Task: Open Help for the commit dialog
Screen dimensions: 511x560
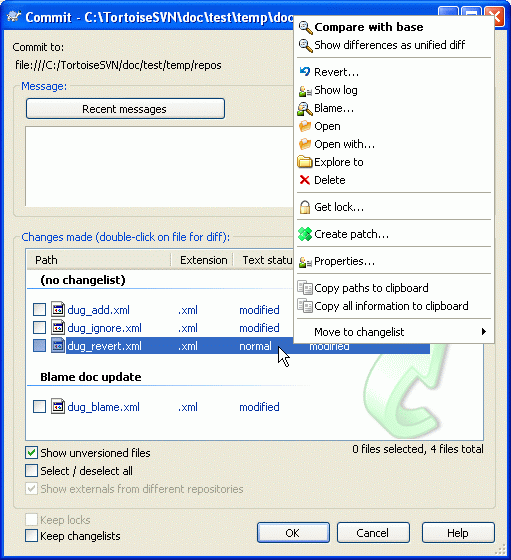Action: (458, 533)
